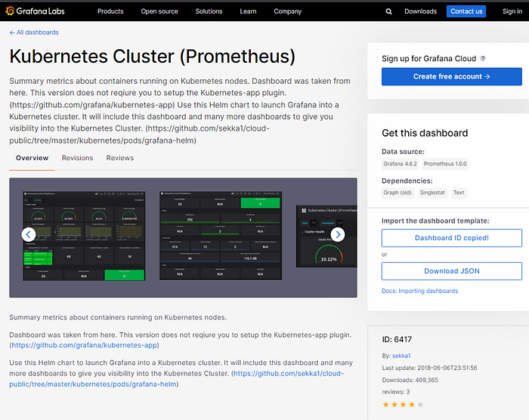Click the Downloads: 469,365 text

click(410, 380)
